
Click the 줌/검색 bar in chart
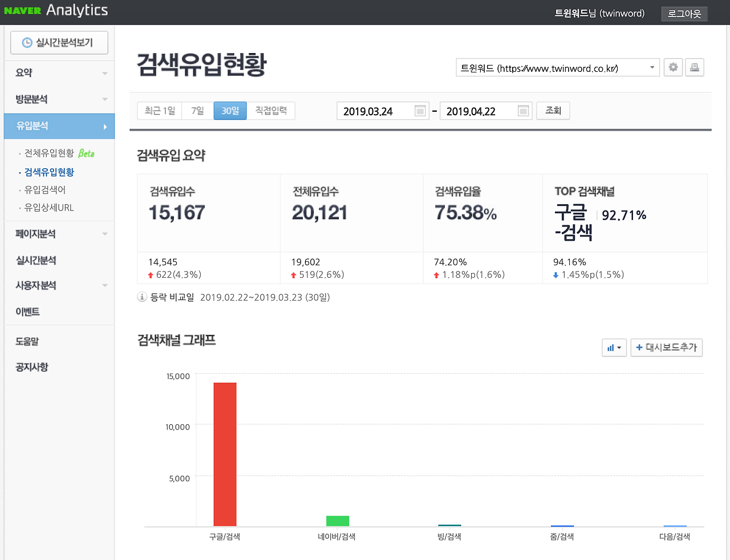(562, 526)
